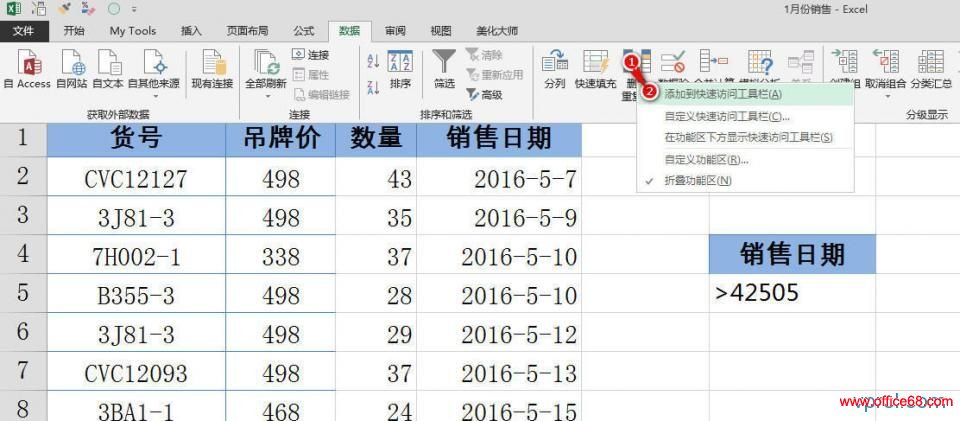960x421 pixels.
Task: Click cell CVC12093
Action: 136,371
